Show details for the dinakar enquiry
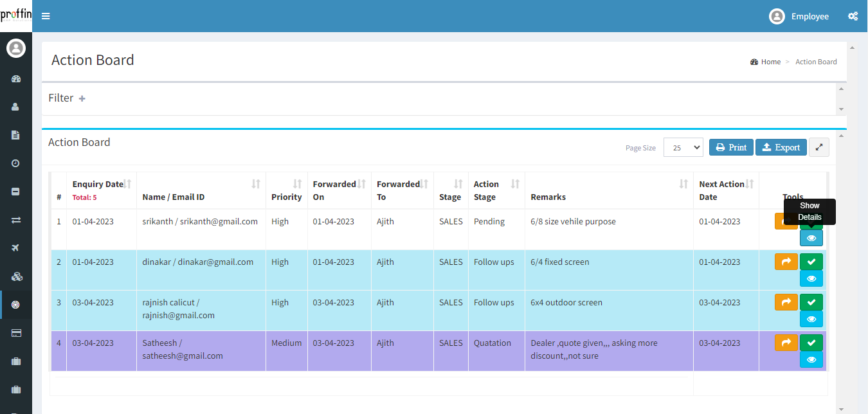The image size is (868, 414). point(811,278)
